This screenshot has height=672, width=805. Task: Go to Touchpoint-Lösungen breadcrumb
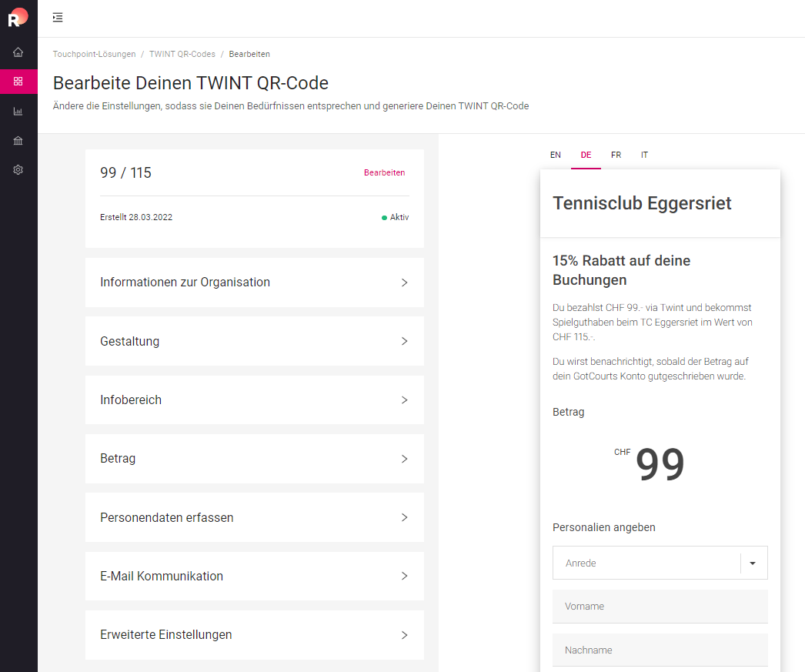(x=94, y=54)
